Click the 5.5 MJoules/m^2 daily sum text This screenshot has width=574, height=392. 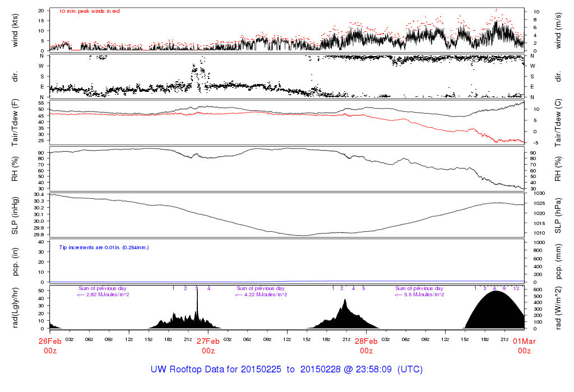(x=420, y=295)
